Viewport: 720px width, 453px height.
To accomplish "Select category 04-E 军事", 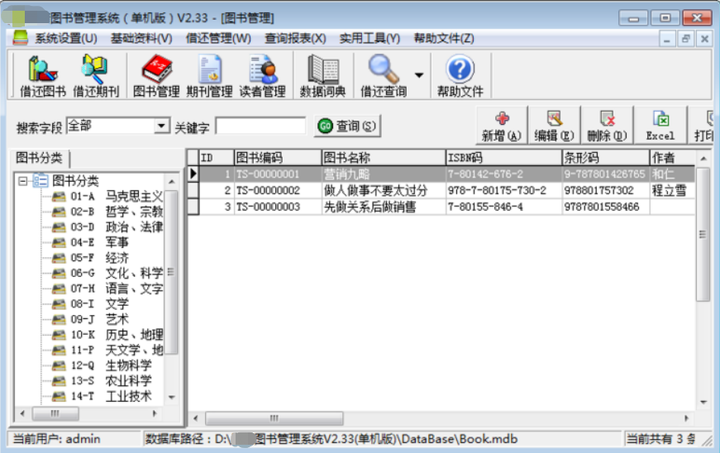I will click(100, 242).
